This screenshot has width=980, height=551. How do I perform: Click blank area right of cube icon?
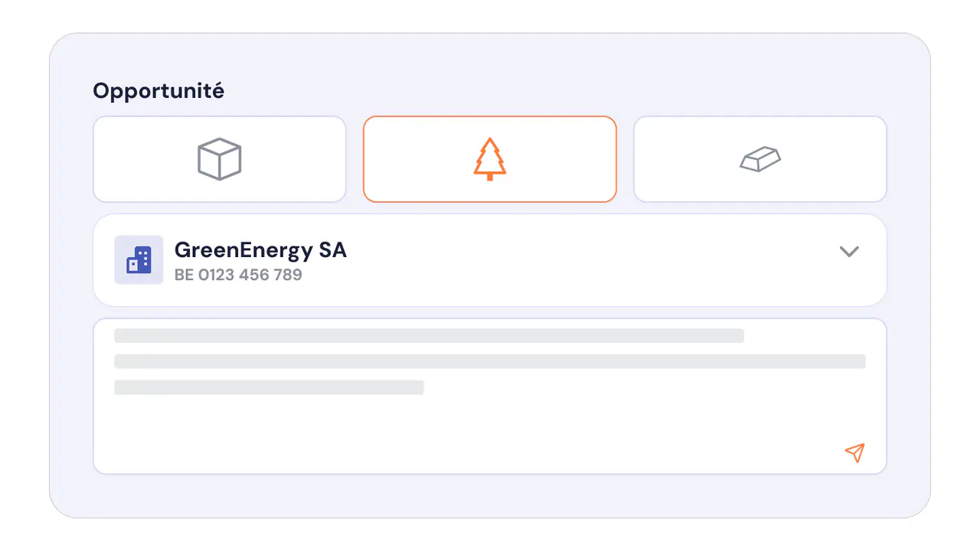[x=295, y=159]
